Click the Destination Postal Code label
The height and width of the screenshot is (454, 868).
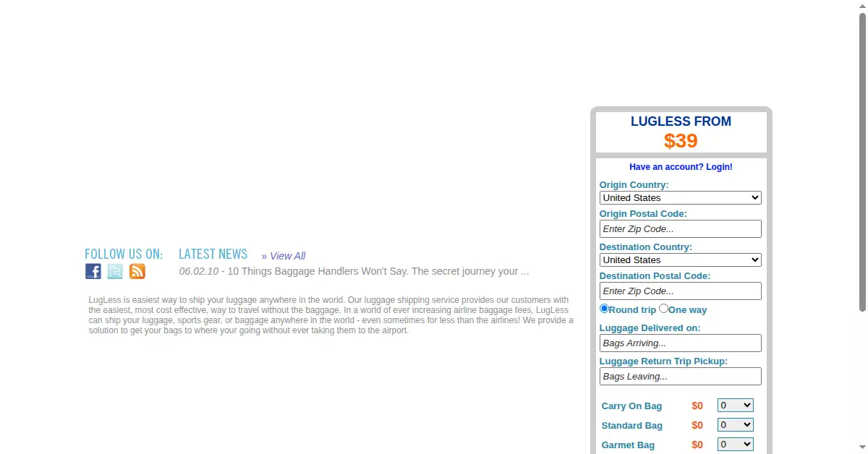pos(655,276)
